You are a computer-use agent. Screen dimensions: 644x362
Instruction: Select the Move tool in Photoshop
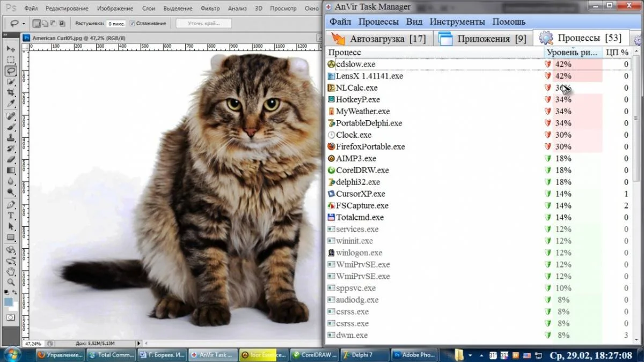tap(11, 49)
